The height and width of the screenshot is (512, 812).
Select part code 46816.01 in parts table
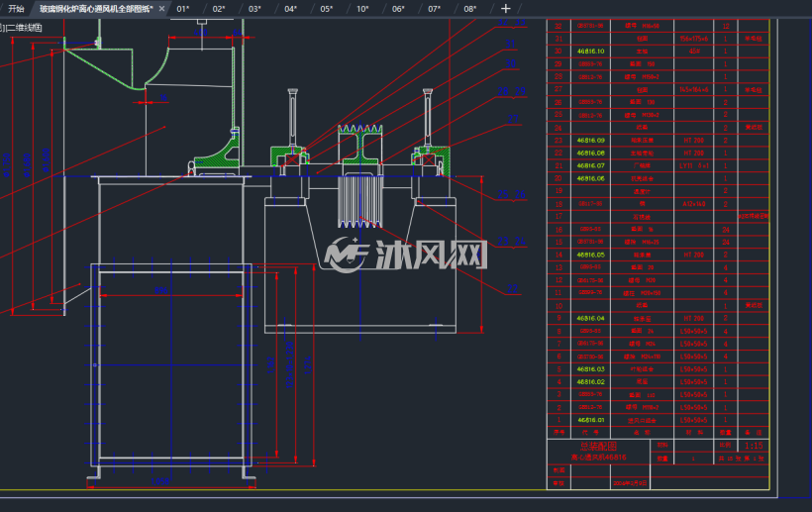[x=590, y=420]
